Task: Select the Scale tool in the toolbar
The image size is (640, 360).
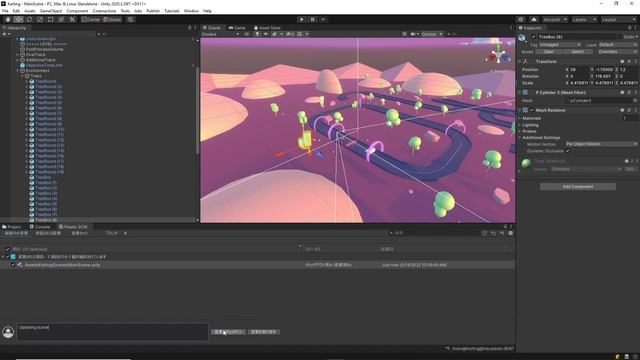Action: [x=40, y=19]
